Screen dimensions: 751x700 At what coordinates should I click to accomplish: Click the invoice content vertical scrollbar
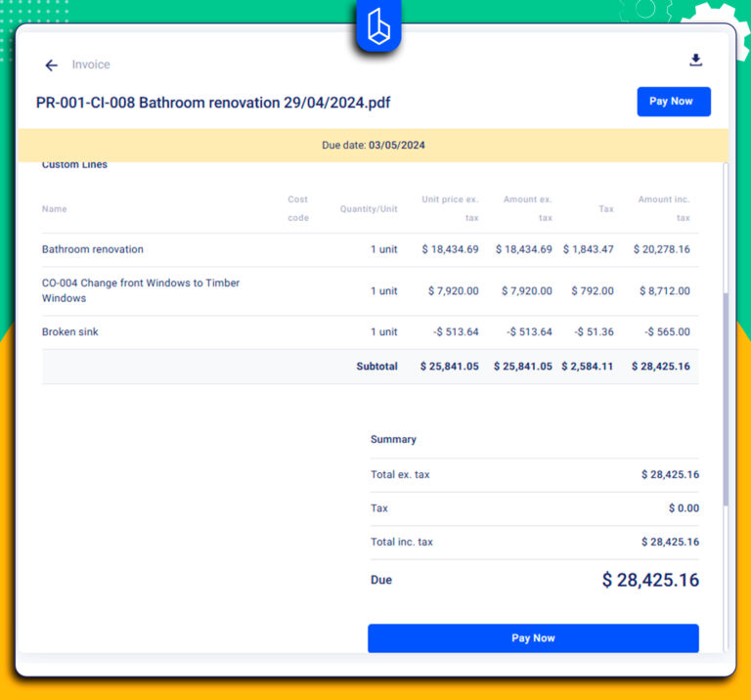pyautogui.click(x=726, y=400)
